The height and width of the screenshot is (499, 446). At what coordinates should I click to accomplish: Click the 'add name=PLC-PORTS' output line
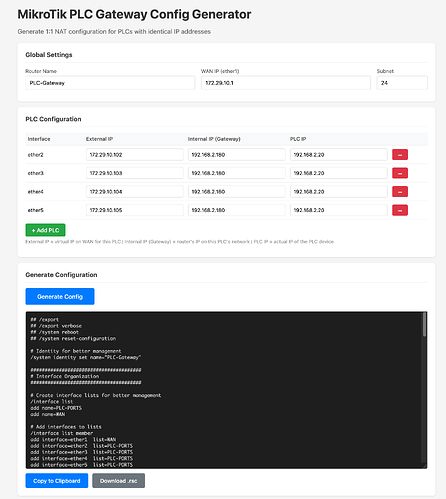[x=56, y=408]
